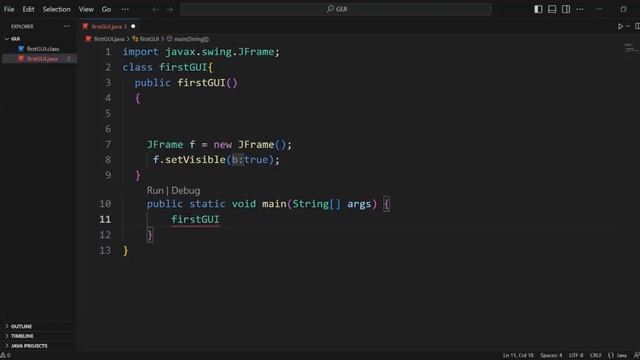Click the firstGUI class breadcrumb segment
The width and height of the screenshot is (640, 360).
click(x=149, y=39)
